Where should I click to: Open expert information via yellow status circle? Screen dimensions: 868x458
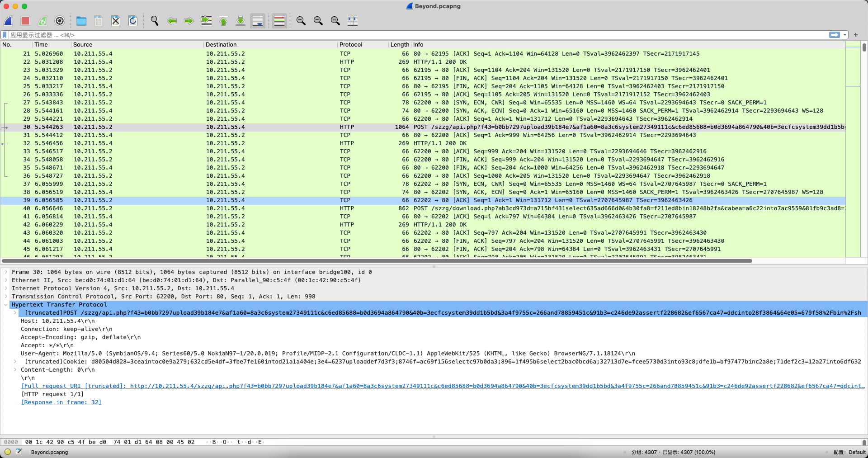(8, 452)
